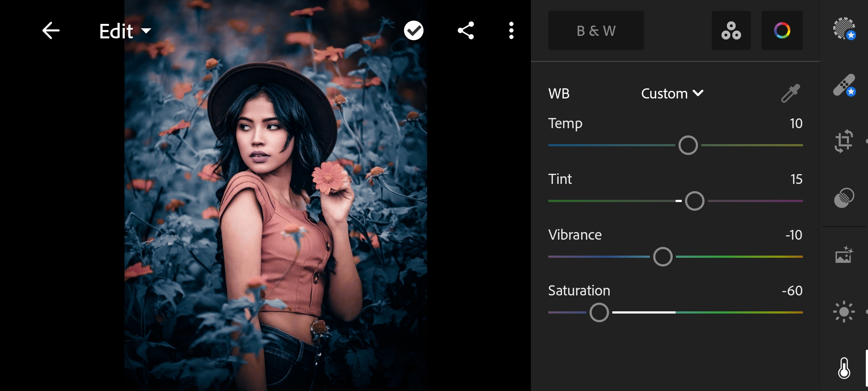Adjust the Saturation slider handle

click(x=600, y=312)
